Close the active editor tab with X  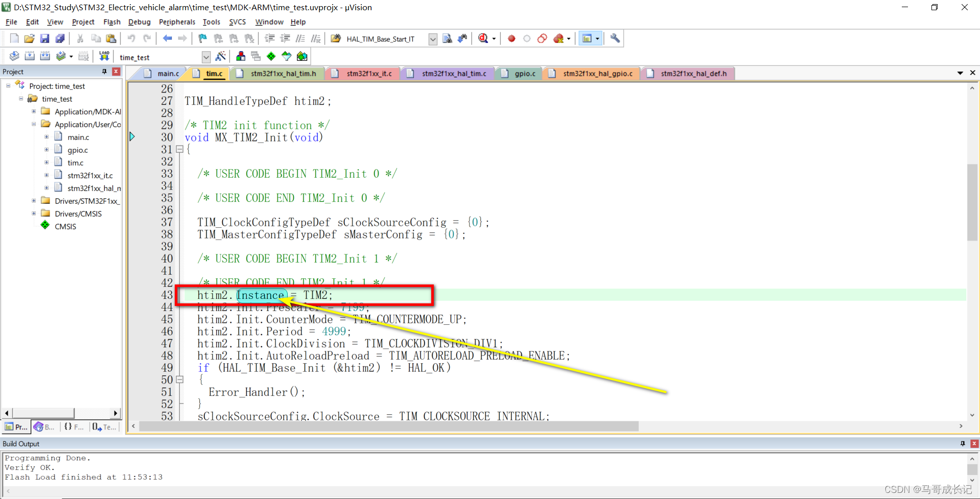coord(972,73)
